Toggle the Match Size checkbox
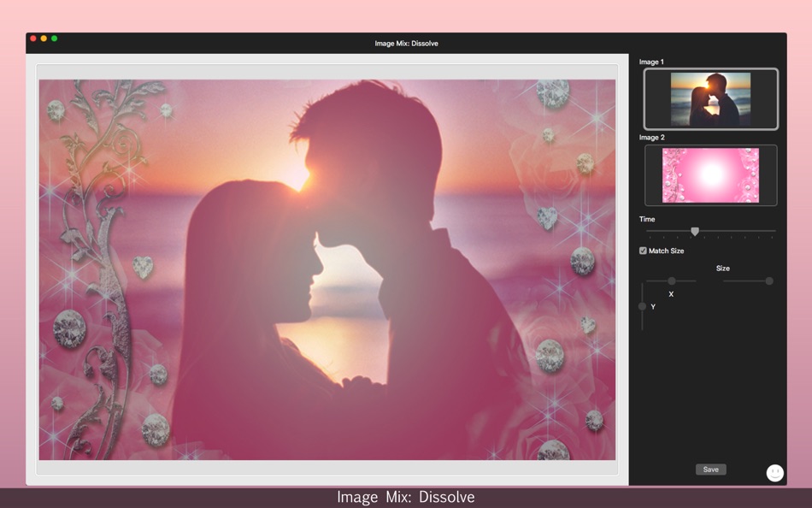 (643, 251)
